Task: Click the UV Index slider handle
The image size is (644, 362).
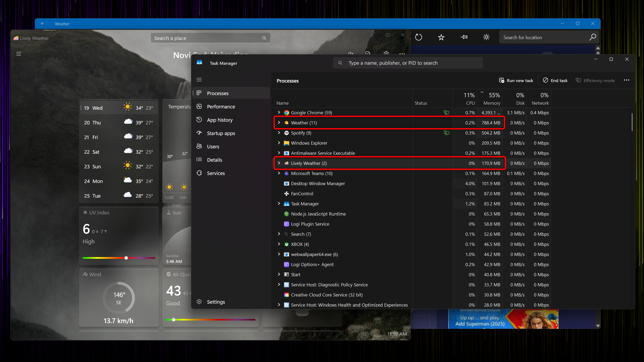Action: point(126,258)
